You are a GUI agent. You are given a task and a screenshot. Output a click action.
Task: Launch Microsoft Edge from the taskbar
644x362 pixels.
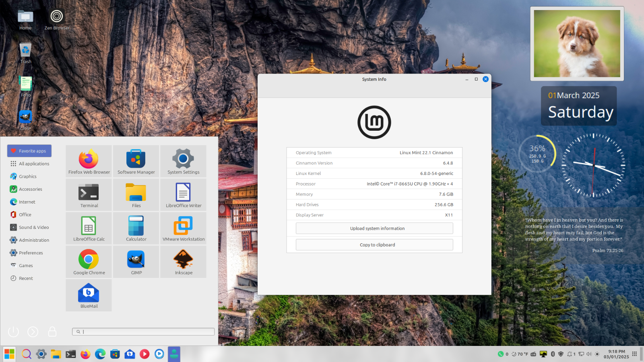100,354
